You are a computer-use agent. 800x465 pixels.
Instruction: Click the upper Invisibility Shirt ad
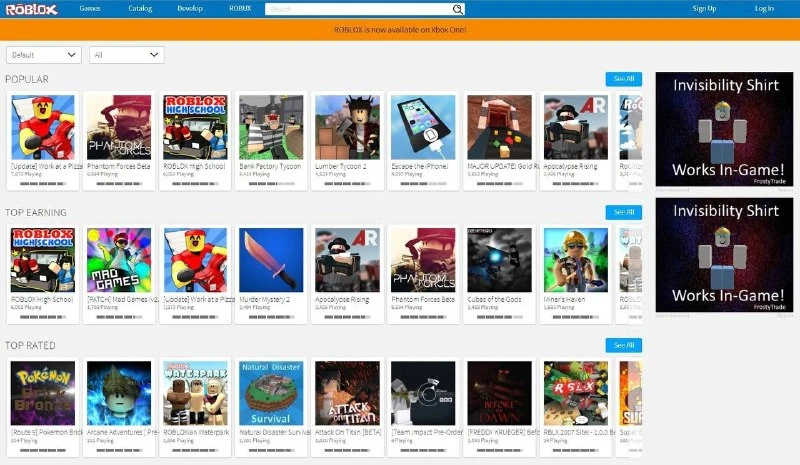[x=724, y=129]
